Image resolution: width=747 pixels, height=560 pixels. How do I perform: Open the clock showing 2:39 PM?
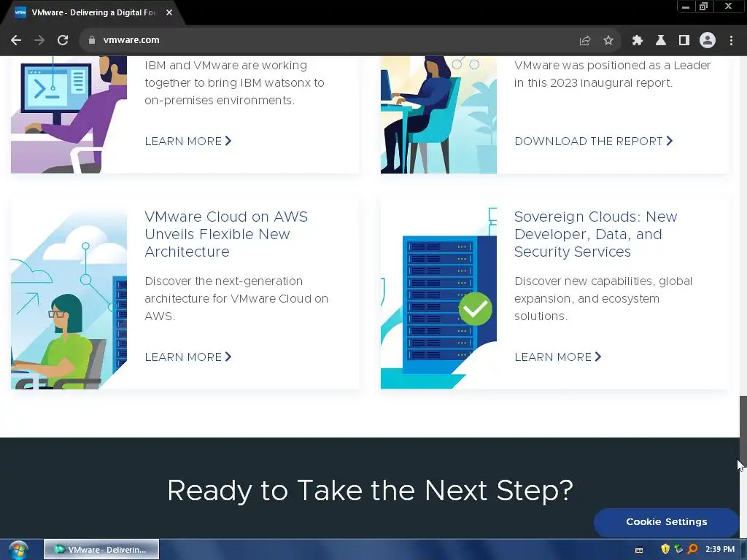(x=720, y=549)
